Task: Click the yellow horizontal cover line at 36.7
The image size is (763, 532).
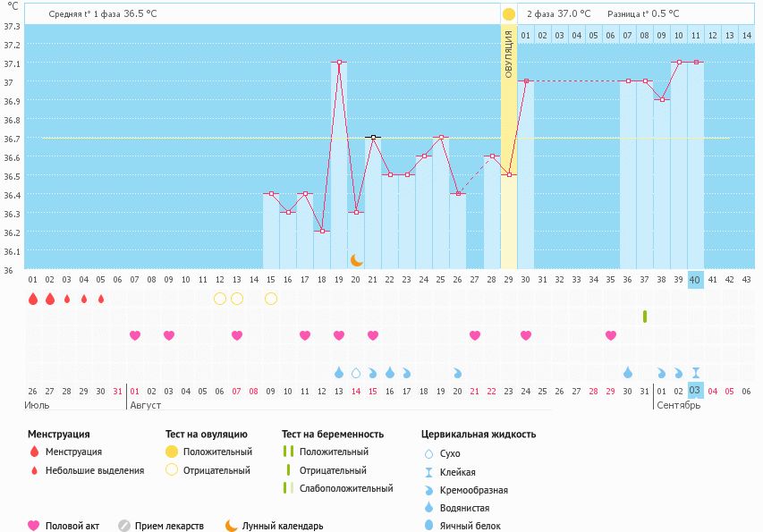Action: (179, 138)
